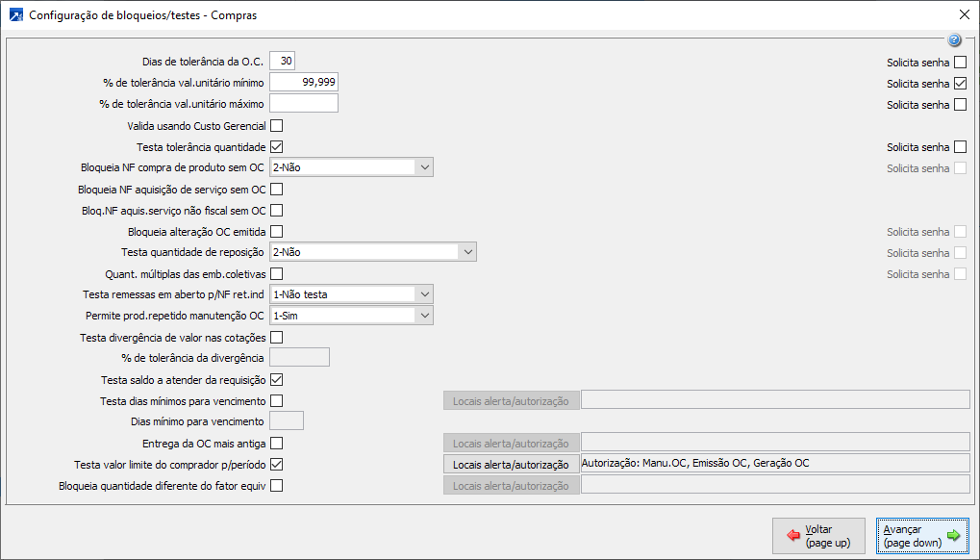Open Bloqueia NF compra de produto dropdown
The width and height of the screenshot is (980, 560).
click(424, 167)
